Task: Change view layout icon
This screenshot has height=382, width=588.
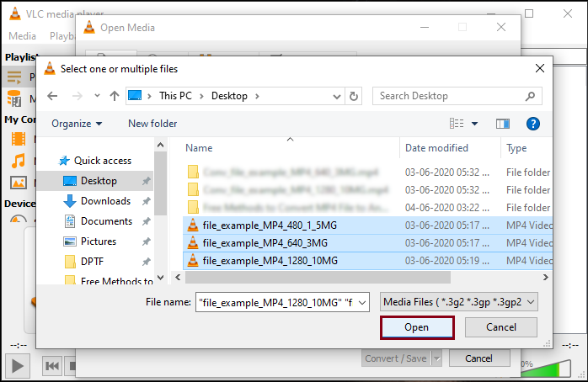Action: pos(457,123)
